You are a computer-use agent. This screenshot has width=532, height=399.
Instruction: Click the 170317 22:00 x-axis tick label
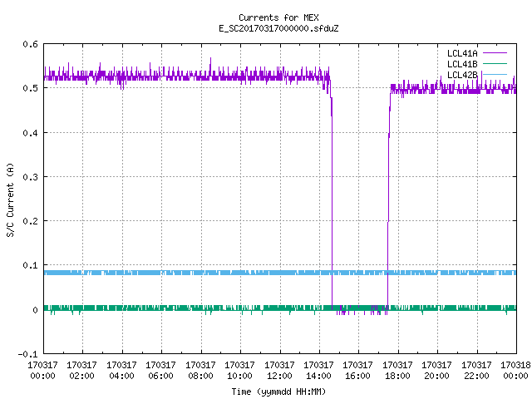(x=476, y=370)
